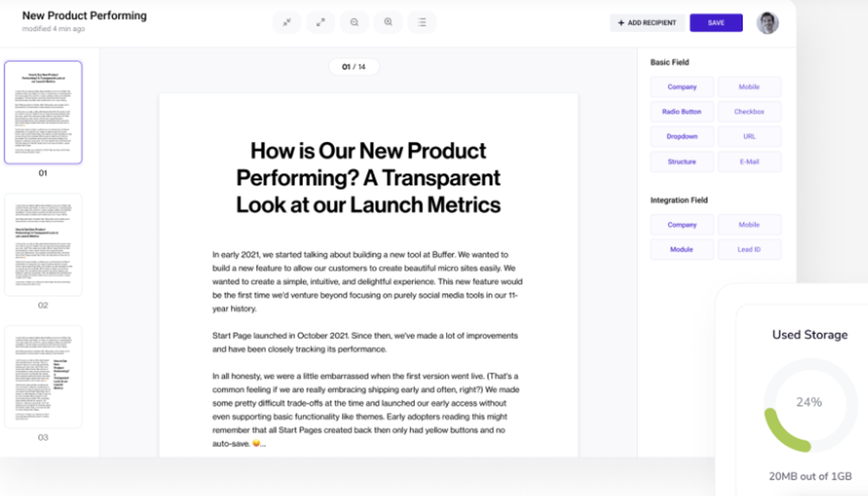Add the Module integration field

click(682, 250)
